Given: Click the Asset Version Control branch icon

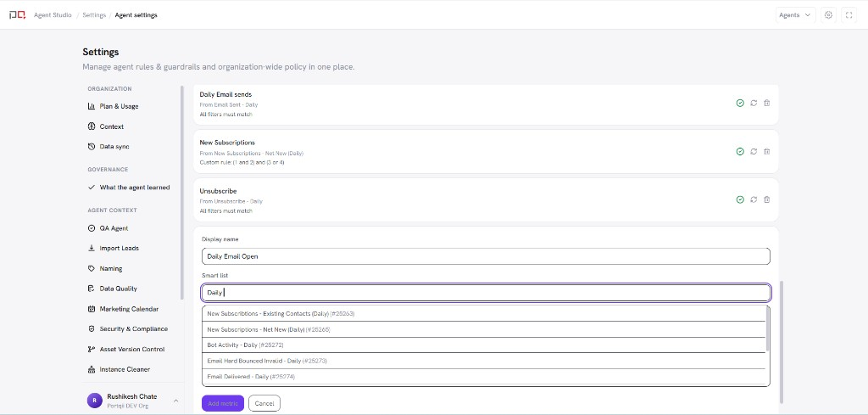Looking at the screenshot, I should pyautogui.click(x=92, y=349).
